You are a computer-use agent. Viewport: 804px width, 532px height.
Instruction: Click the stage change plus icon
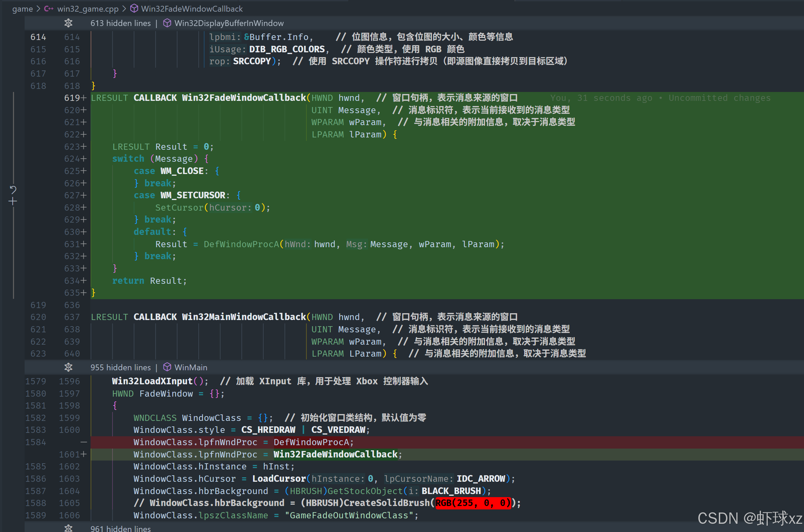click(13, 201)
